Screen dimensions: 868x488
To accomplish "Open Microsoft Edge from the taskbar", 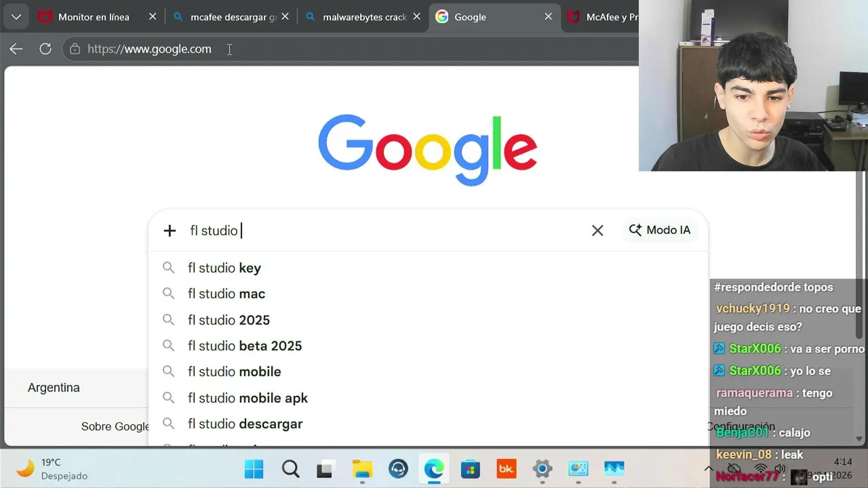I will pos(434,468).
